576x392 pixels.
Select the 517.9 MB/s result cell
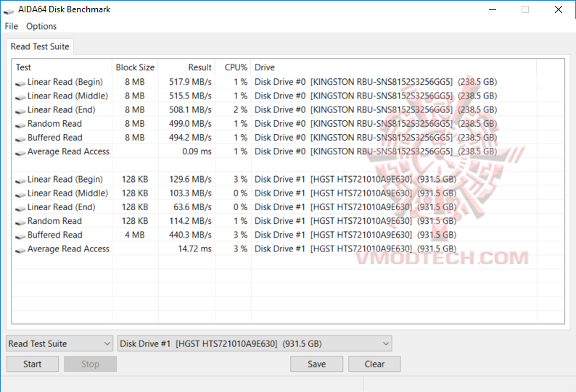point(190,82)
